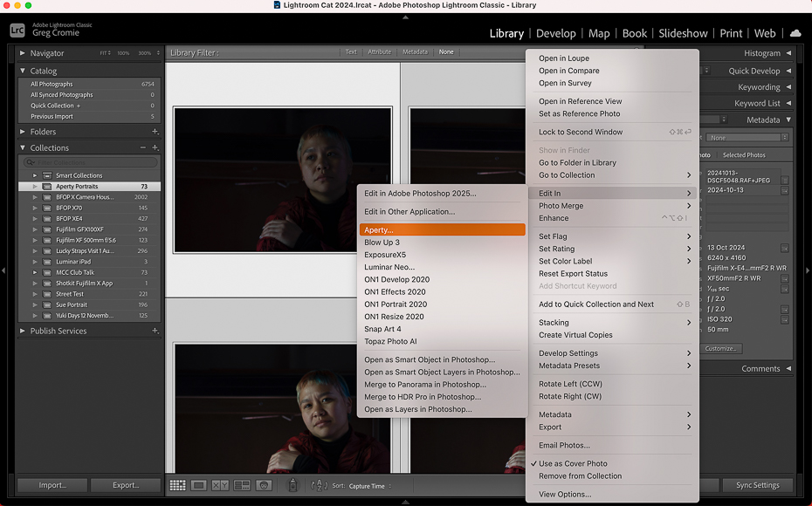Click the Import button
Screen dimensions: 812x506
[52, 485]
